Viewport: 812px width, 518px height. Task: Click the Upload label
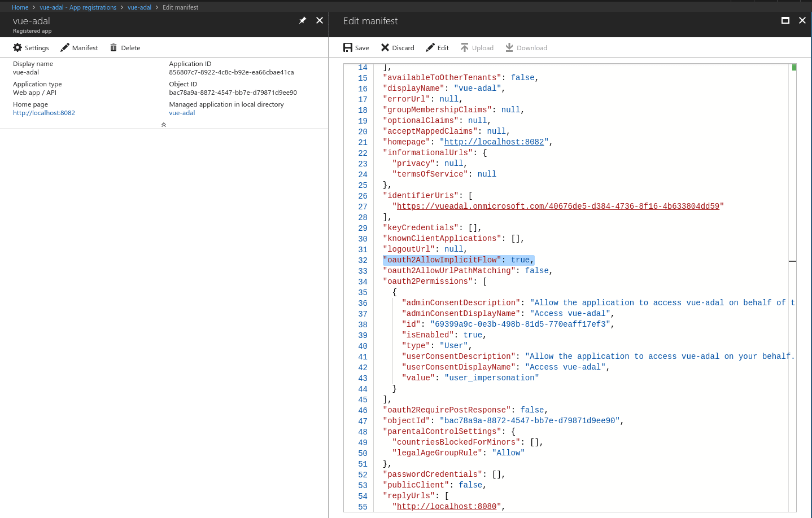(483, 48)
